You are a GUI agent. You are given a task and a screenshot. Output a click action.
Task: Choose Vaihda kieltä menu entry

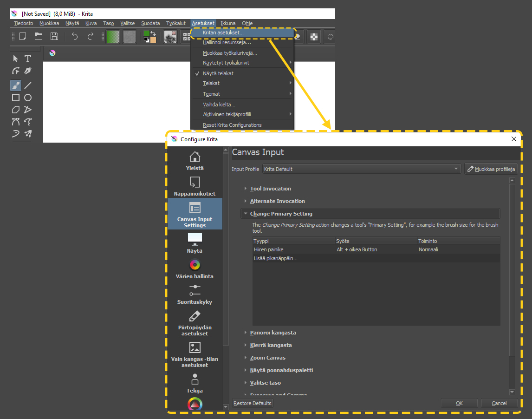point(242,105)
